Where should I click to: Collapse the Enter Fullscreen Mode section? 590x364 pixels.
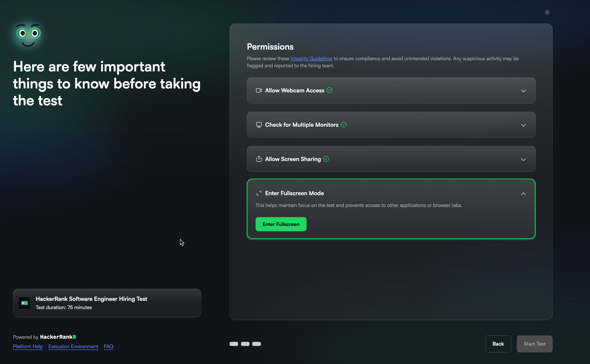[523, 194]
